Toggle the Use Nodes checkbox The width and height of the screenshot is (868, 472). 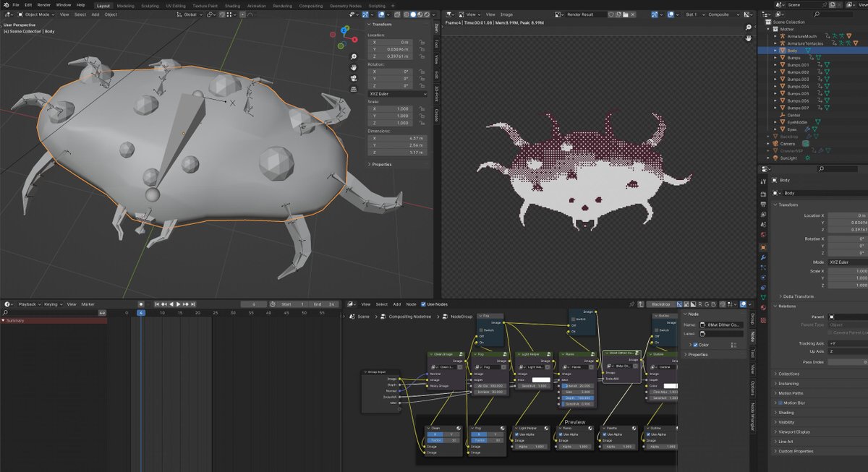(424, 304)
